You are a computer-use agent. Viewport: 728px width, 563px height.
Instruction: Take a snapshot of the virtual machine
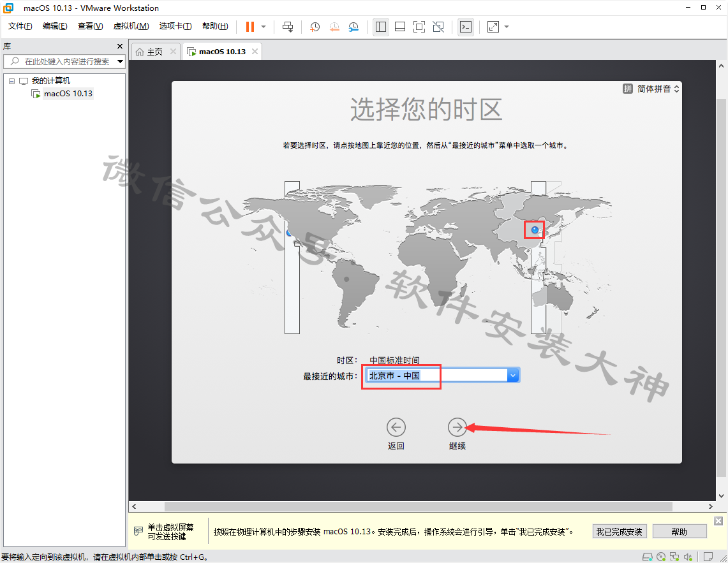(x=315, y=27)
